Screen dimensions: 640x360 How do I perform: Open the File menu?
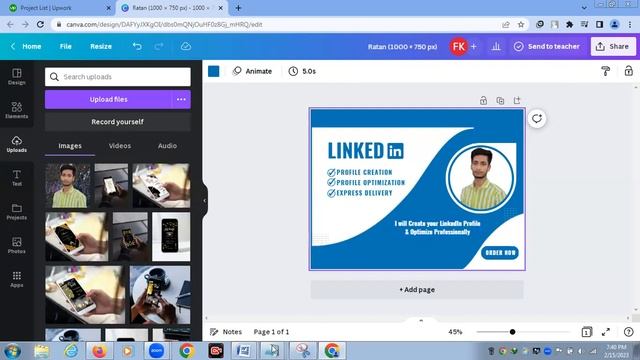(x=65, y=47)
